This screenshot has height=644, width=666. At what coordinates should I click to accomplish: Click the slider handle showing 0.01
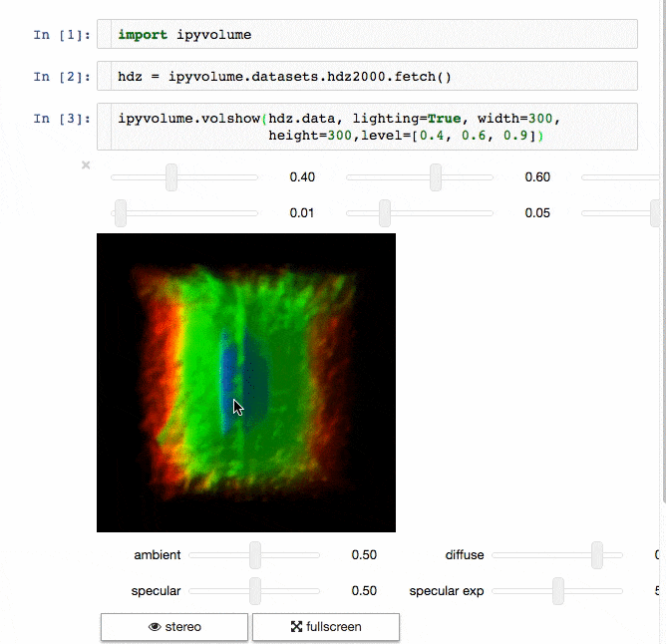point(121,212)
